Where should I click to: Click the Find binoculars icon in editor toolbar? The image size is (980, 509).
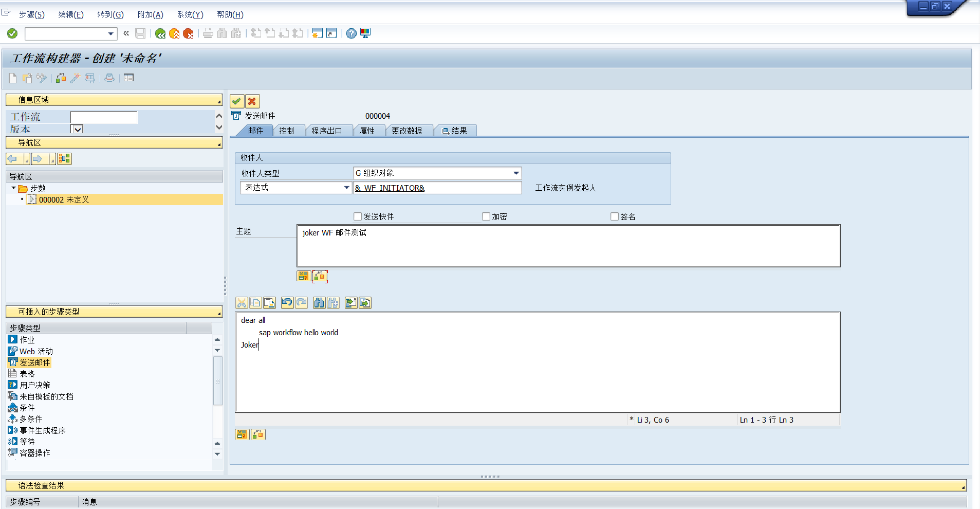pos(319,303)
